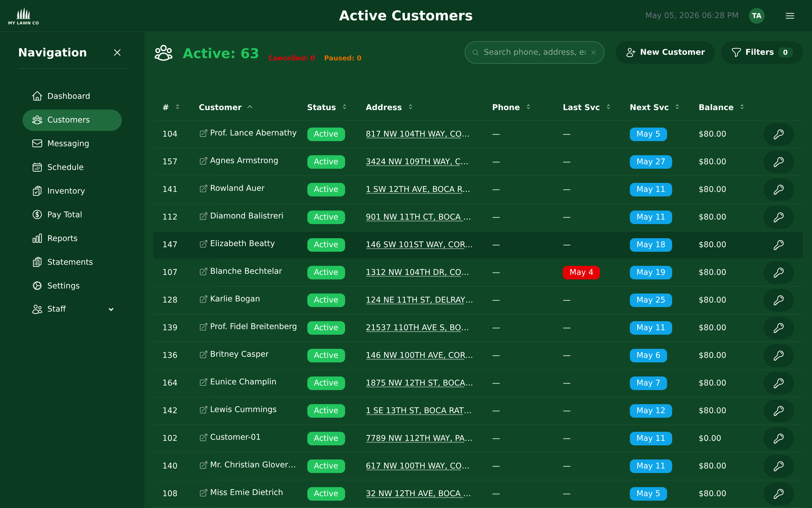Screen dimensions: 812x508
Task: Open Prof. Lance Abernathy's external link icon
Action: (x=203, y=133)
